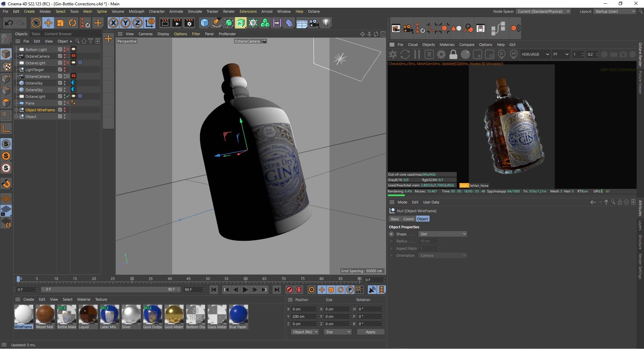Open Edit Render Settings icon
The image size is (644, 349).
[190, 23]
